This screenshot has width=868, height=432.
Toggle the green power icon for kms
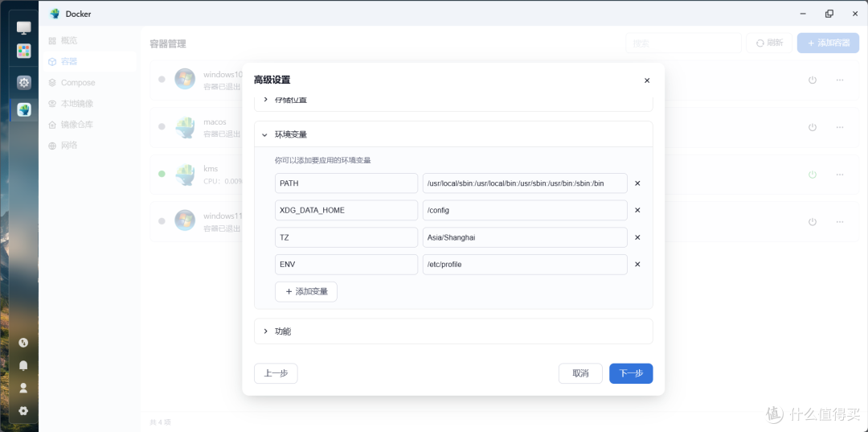pos(812,175)
